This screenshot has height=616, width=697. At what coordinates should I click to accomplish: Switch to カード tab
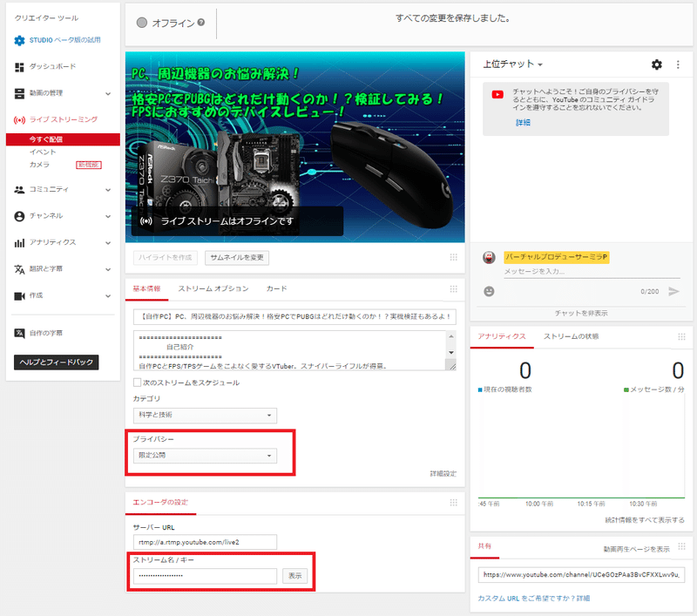pos(276,289)
